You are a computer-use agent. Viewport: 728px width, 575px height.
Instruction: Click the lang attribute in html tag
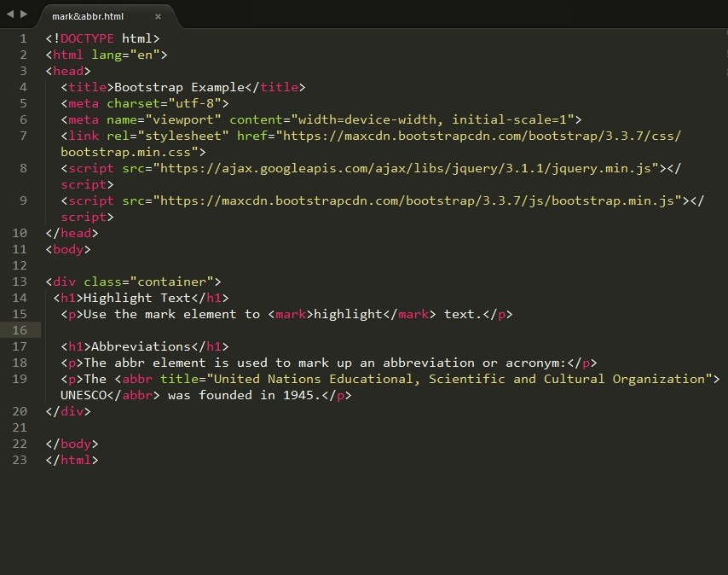(107, 55)
